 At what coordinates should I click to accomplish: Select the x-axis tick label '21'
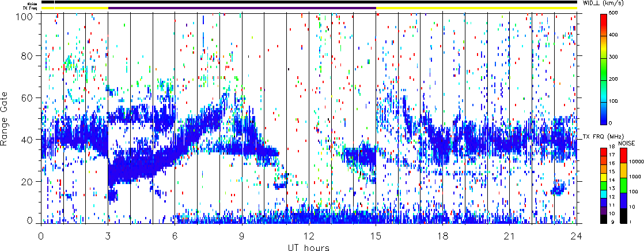pyautogui.click(x=510, y=237)
